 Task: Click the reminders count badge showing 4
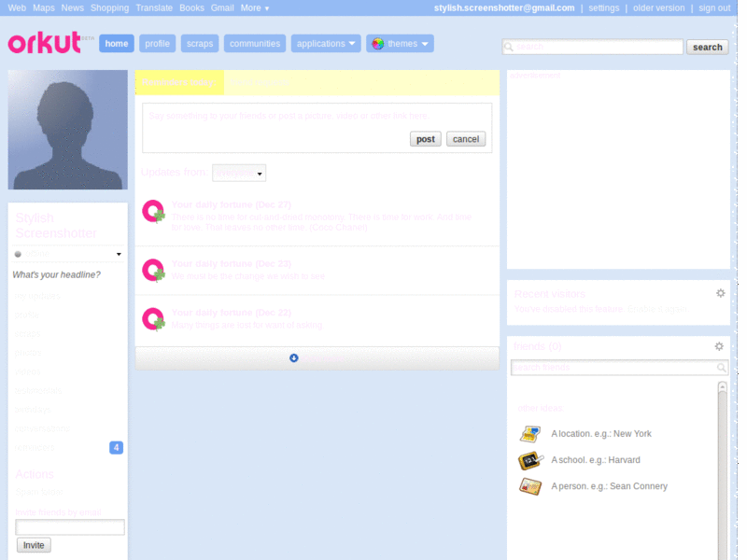(x=116, y=448)
